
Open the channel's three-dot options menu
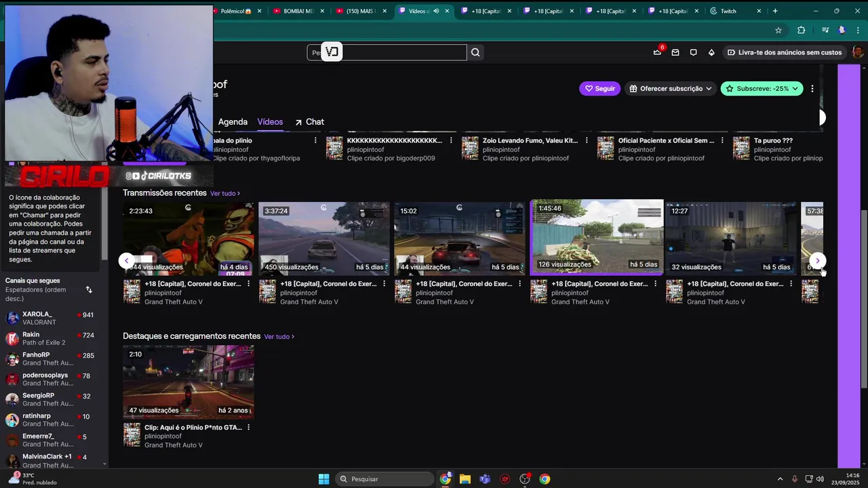[812, 89]
